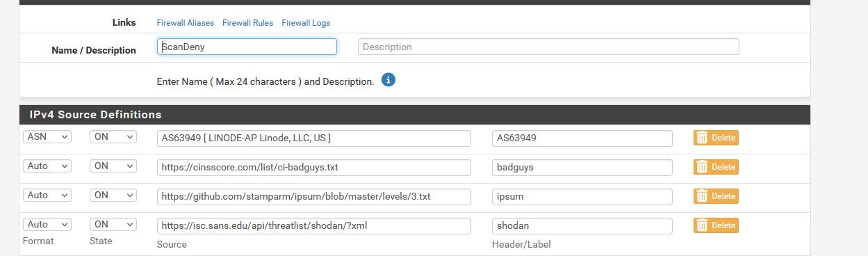Open the ASN format dropdown
The width and height of the screenshot is (868, 256).
click(x=47, y=137)
